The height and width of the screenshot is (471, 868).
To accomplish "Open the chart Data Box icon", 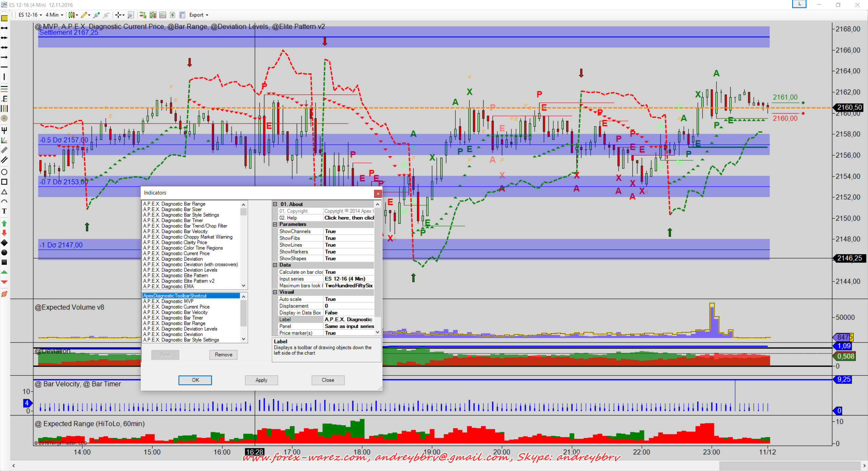I will [x=131, y=15].
